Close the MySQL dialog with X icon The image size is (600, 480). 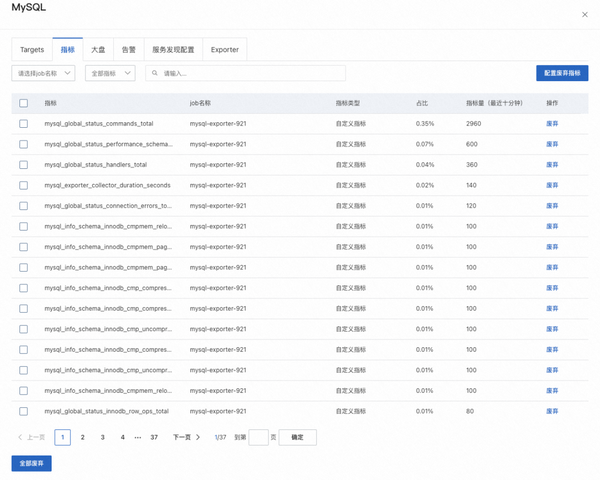tap(584, 15)
